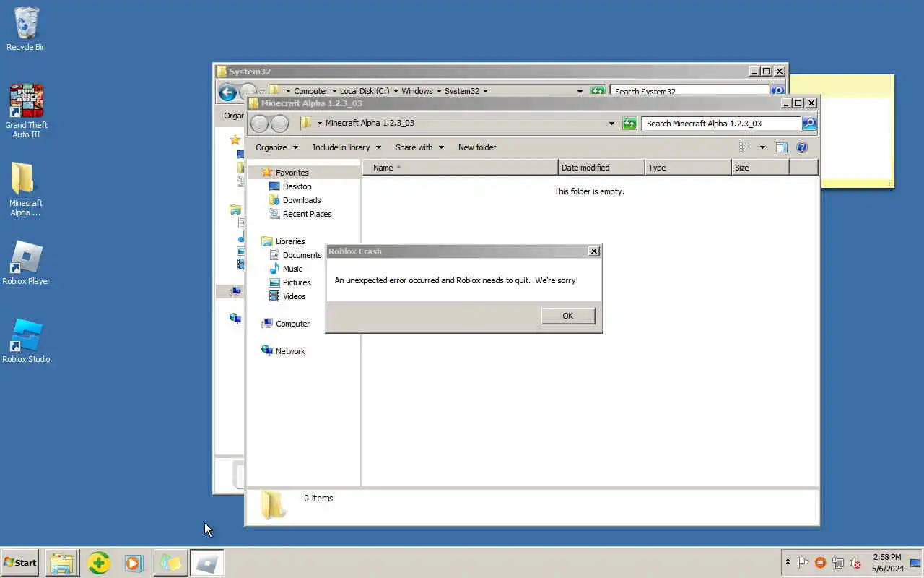Toggle the preview pane

(782, 147)
